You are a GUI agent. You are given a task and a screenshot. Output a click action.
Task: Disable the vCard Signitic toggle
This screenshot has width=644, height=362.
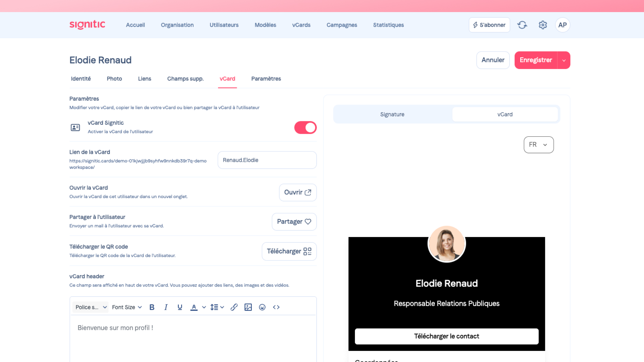click(x=305, y=127)
